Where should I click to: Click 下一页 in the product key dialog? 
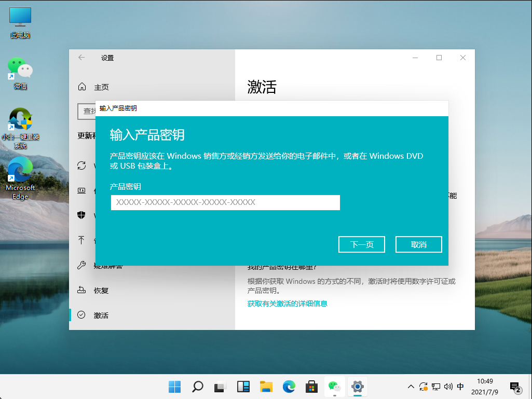362,244
